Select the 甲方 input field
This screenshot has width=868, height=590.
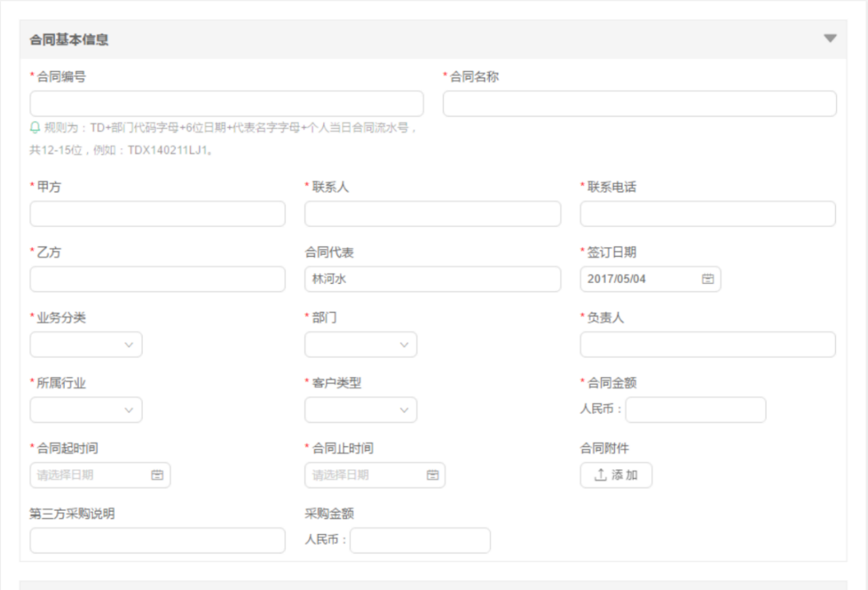click(157, 213)
